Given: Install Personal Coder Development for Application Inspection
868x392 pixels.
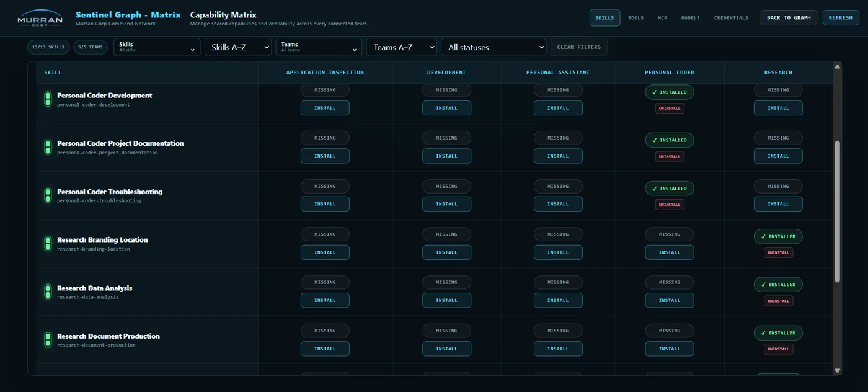Looking at the screenshot, I should pyautogui.click(x=325, y=108).
